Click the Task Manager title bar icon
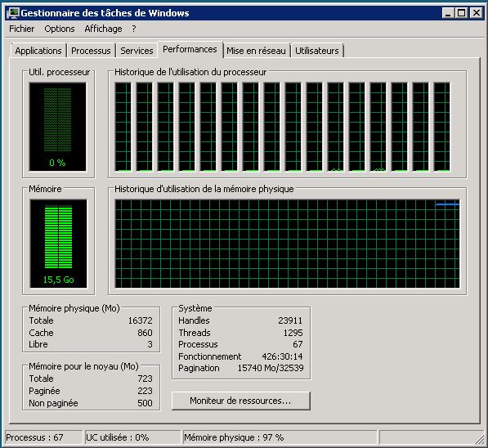488x448 pixels. coord(13,13)
